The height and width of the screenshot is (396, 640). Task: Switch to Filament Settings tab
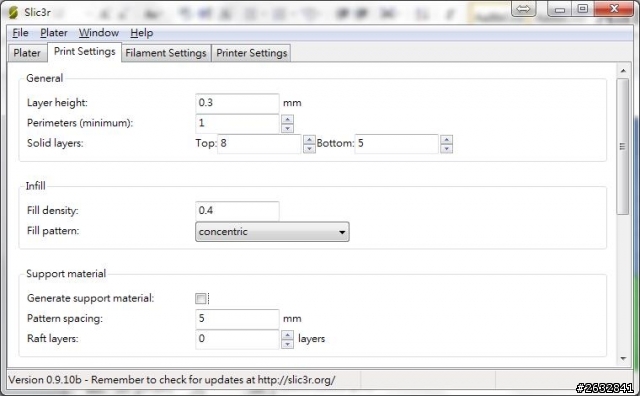[166, 53]
